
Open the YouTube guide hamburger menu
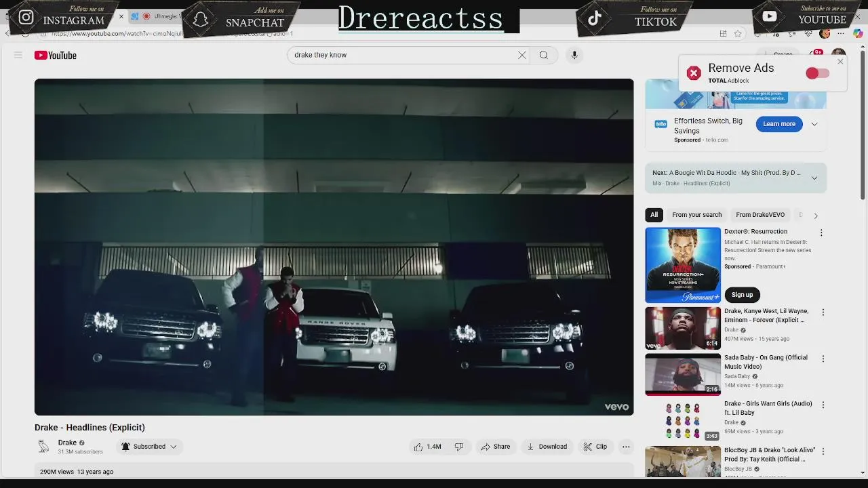tap(18, 55)
